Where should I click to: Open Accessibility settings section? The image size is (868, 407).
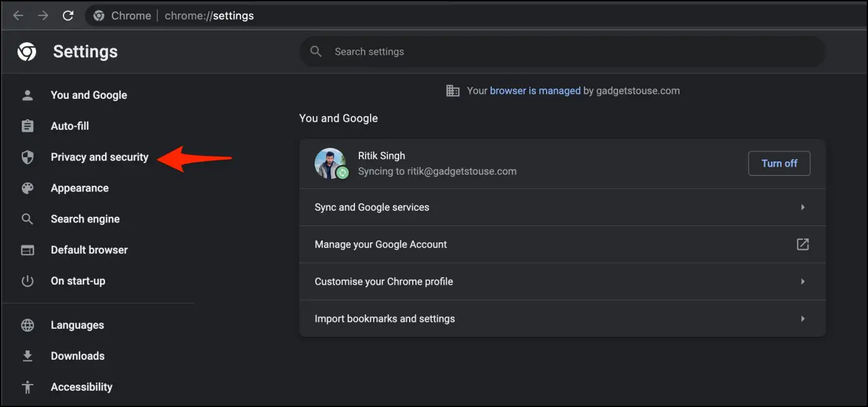(x=81, y=387)
